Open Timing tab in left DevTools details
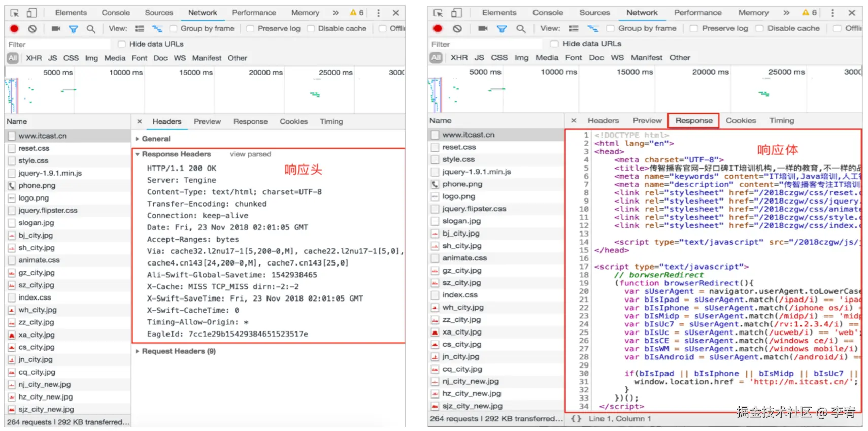868x431 pixels. click(331, 122)
